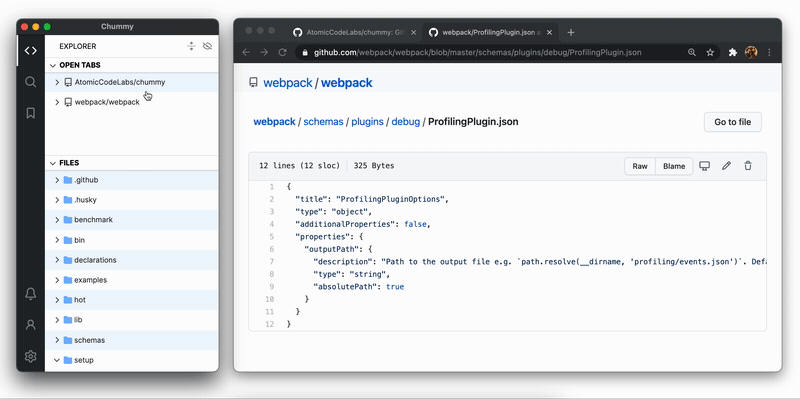Collapse the OPEN TABS section
The image size is (800, 399).
[53, 65]
